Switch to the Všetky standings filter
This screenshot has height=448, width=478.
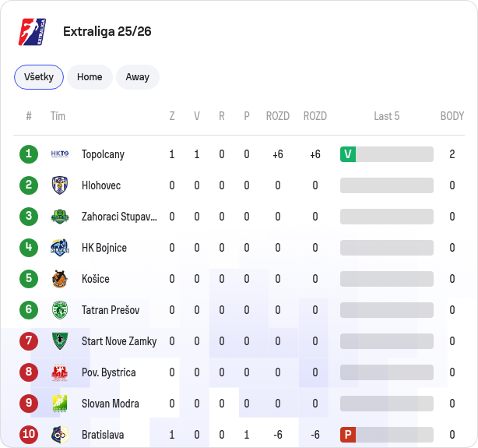pyautogui.click(x=39, y=77)
